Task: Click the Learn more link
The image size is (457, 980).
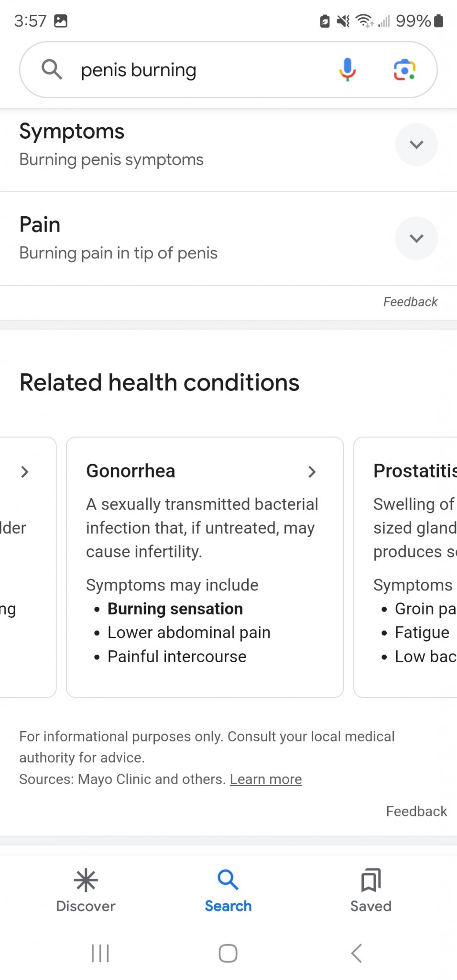Action: click(x=266, y=780)
